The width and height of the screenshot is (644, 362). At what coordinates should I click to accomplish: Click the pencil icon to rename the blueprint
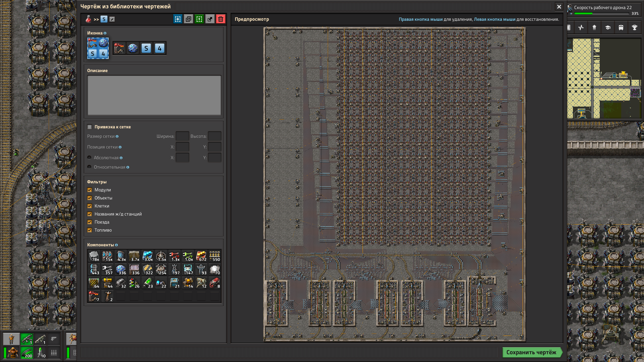point(112,19)
